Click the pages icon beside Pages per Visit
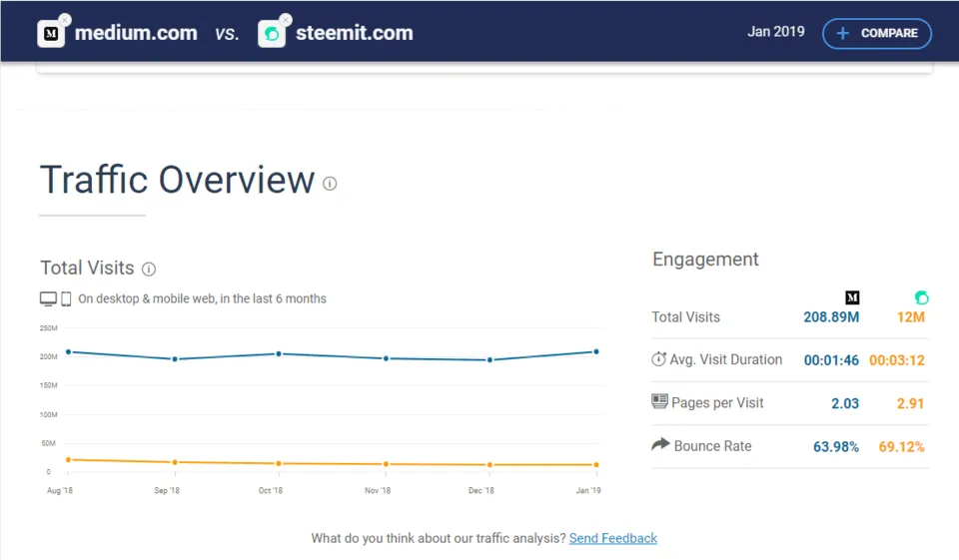959x560 pixels. tap(659, 401)
